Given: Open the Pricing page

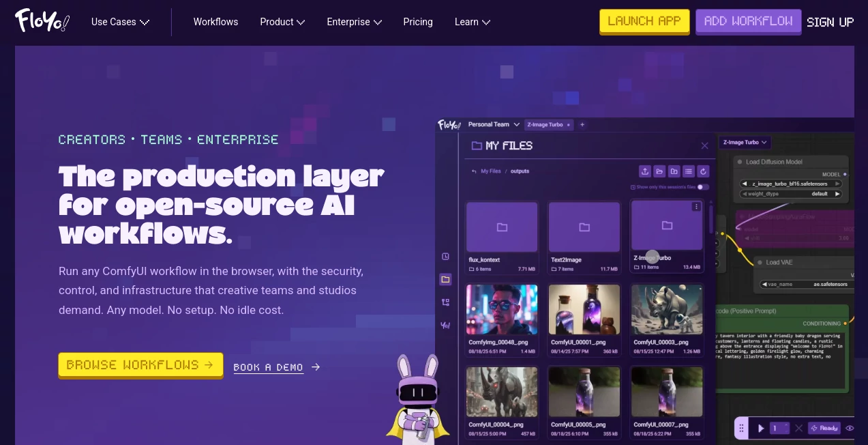Looking at the screenshot, I should (x=418, y=22).
